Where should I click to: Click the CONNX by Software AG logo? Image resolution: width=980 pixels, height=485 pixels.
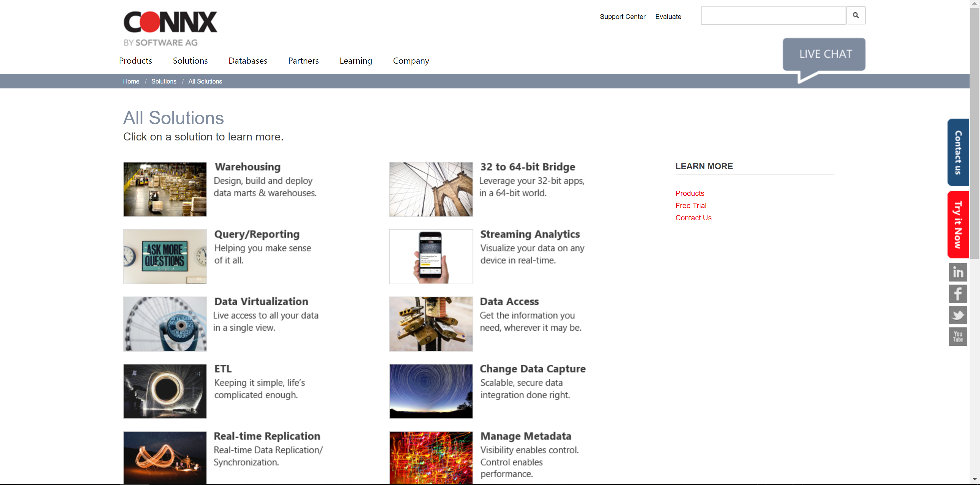pos(170,28)
